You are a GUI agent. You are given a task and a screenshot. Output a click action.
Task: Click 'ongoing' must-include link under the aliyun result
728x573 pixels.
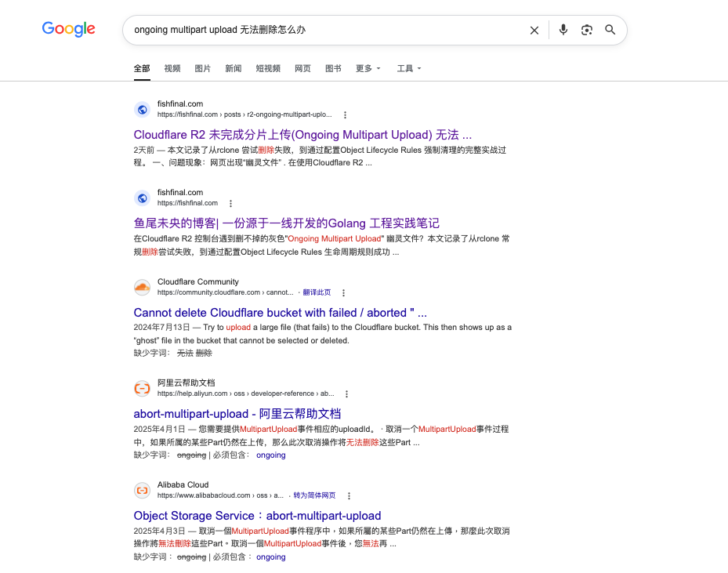[270, 455]
